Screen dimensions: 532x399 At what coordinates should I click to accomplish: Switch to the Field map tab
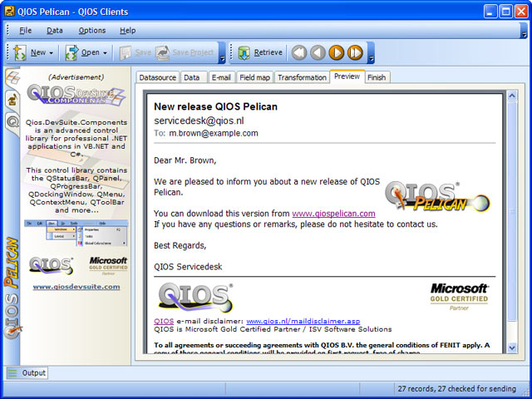click(254, 77)
